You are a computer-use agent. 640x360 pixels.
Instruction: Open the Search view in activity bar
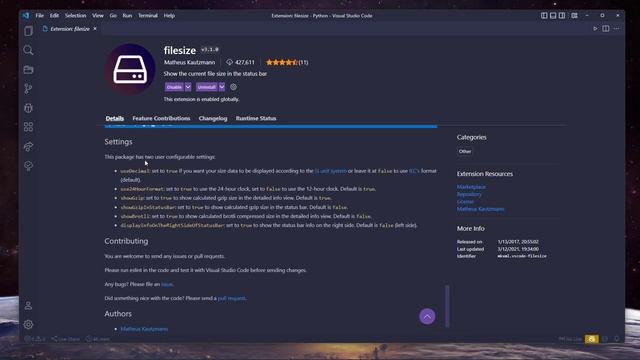pyautogui.click(x=28, y=50)
